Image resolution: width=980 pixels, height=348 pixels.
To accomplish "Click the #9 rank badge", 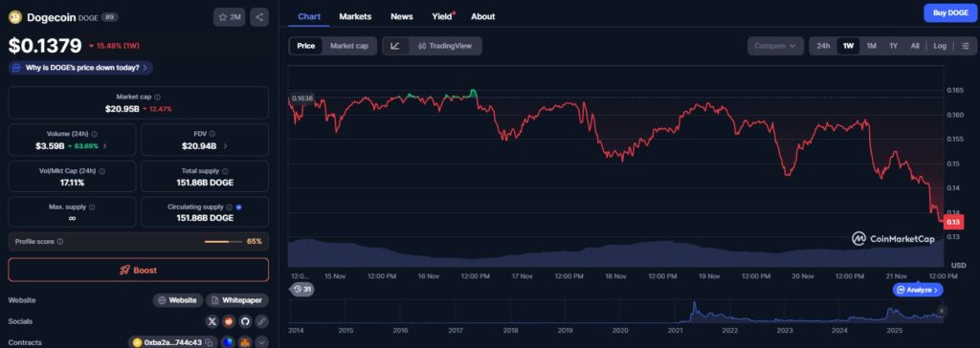I will pyautogui.click(x=108, y=17).
